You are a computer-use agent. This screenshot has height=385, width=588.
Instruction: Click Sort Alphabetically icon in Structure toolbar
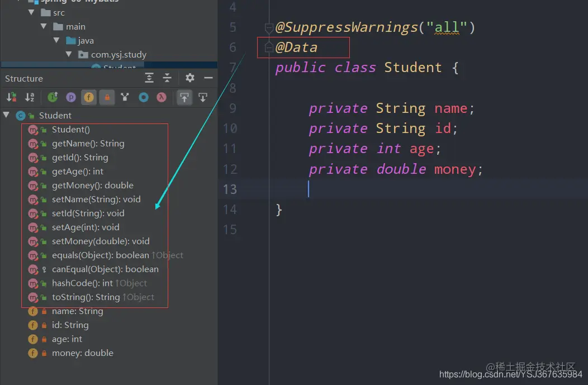click(30, 97)
